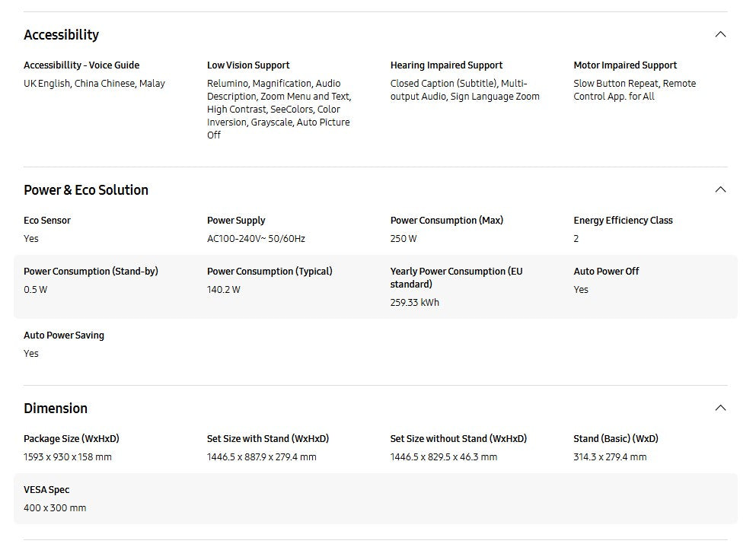
Task: Click the Package Size (WxHxD) label
Action: click(72, 439)
